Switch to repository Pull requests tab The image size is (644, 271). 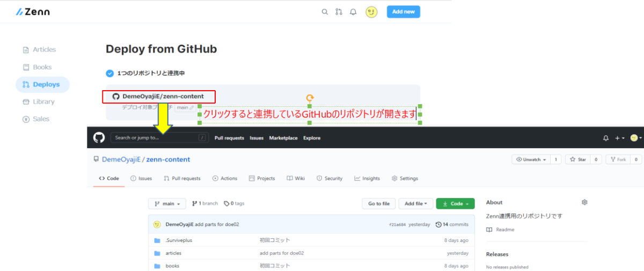(182, 178)
